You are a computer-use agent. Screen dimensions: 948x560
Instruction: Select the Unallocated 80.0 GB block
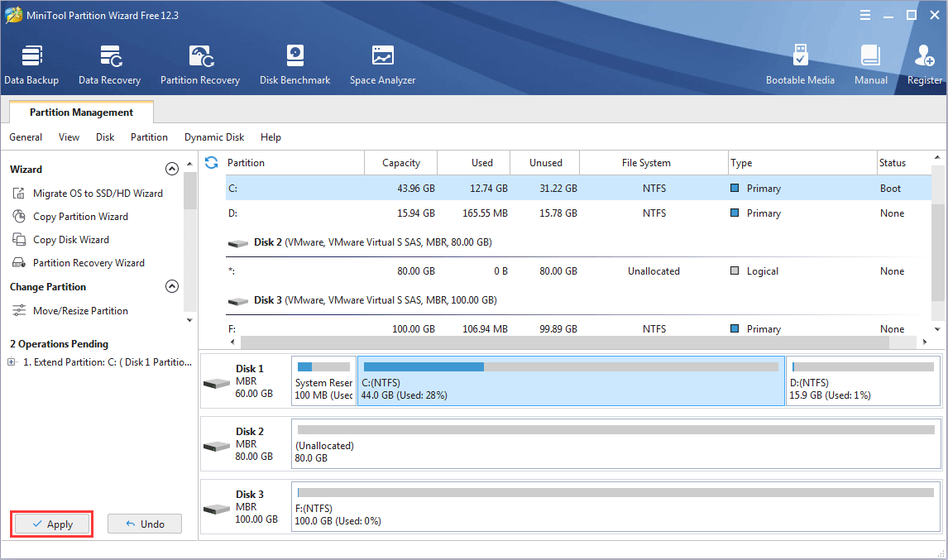pyautogui.click(x=616, y=444)
